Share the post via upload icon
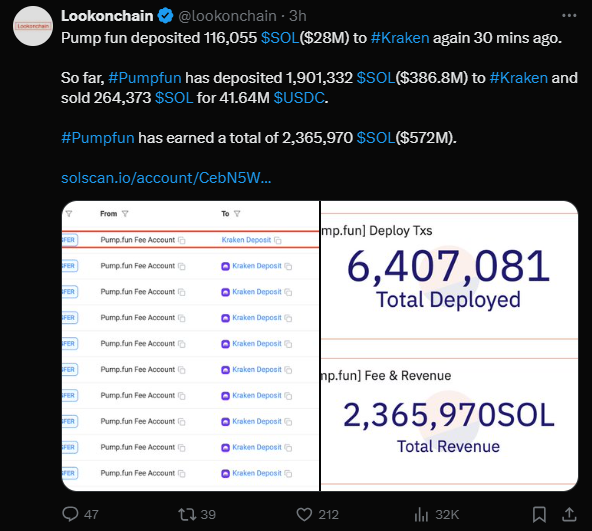Screen dimensions: 592x531 click(x=569, y=514)
